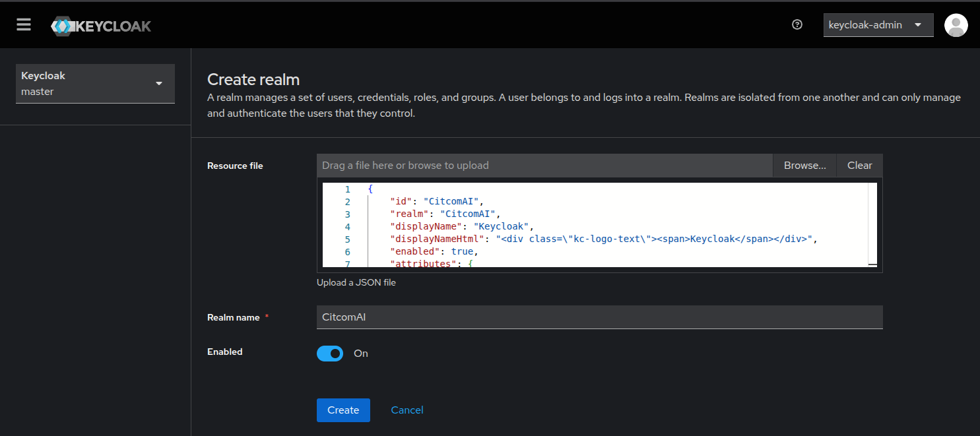Open the hamburger navigation menu

tap(24, 25)
